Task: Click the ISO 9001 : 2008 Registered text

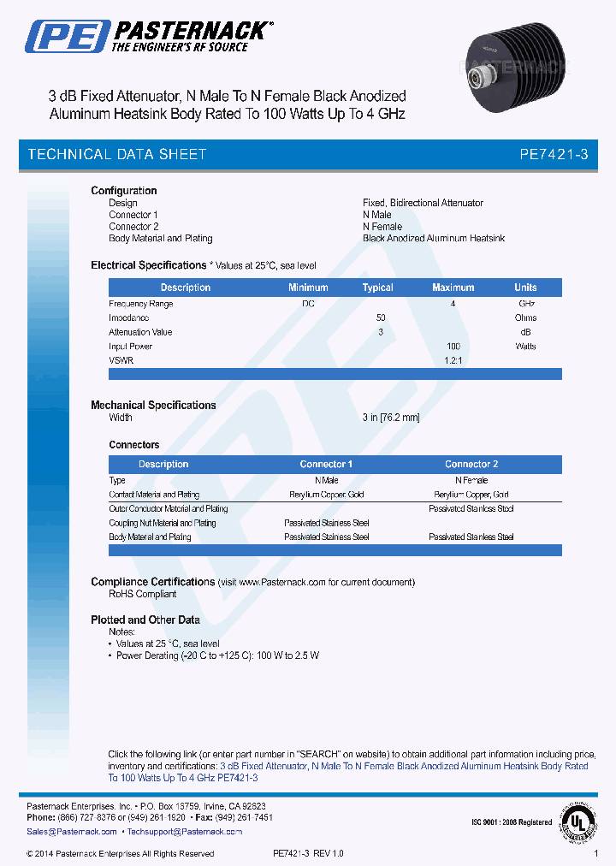Action: (511, 822)
